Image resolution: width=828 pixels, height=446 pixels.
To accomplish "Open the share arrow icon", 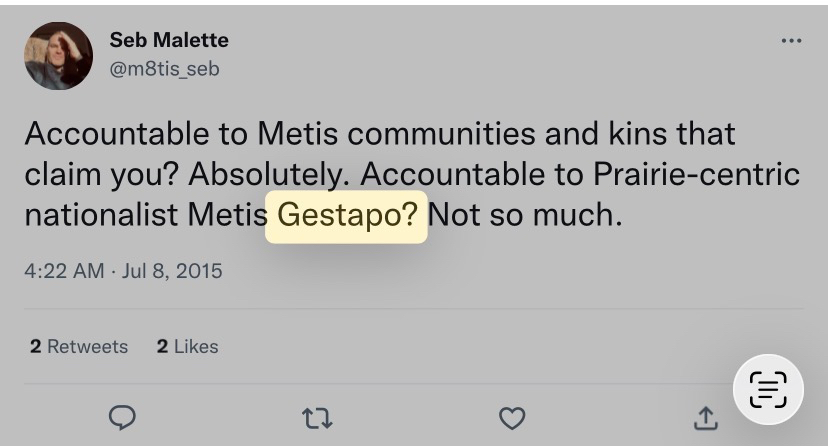I will 706,418.
